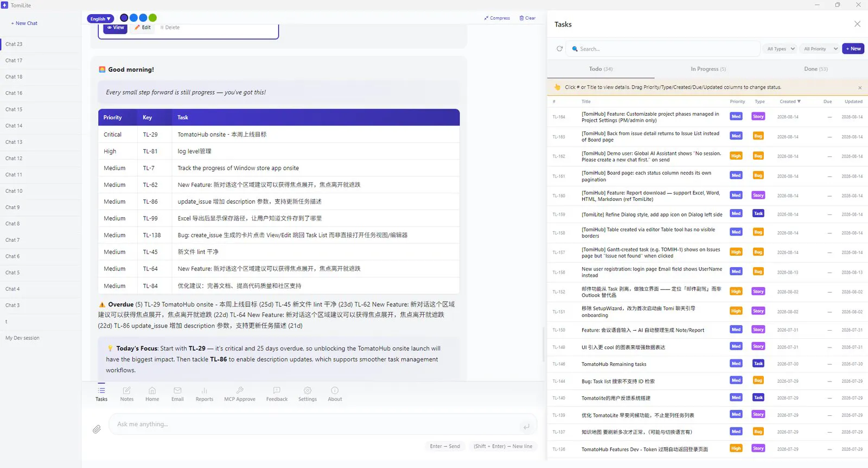The width and height of the screenshot is (868, 468).
Task: Click the Task type badge on TL-159
Action: [x=758, y=213]
